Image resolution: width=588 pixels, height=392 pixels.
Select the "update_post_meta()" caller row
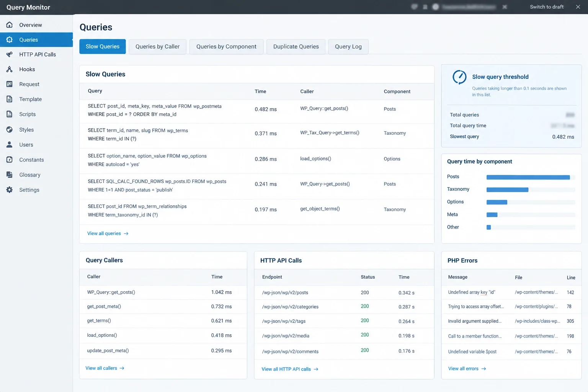(x=163, y=351)
